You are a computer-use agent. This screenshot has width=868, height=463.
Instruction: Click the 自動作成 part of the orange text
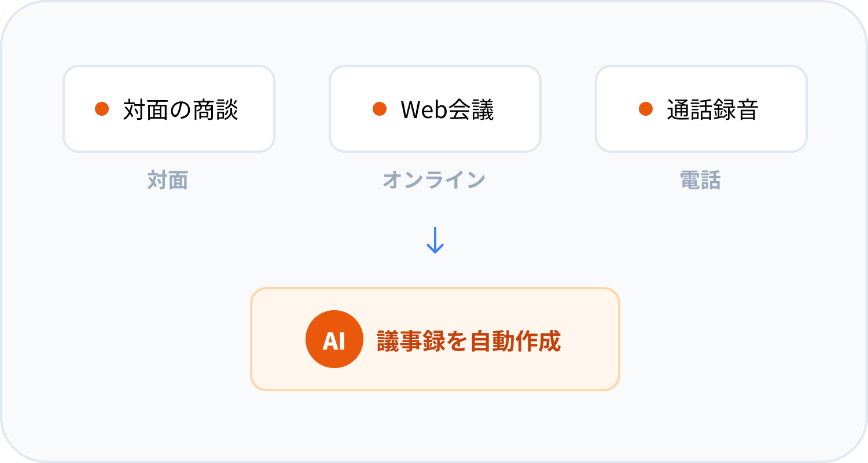[515, 341]
